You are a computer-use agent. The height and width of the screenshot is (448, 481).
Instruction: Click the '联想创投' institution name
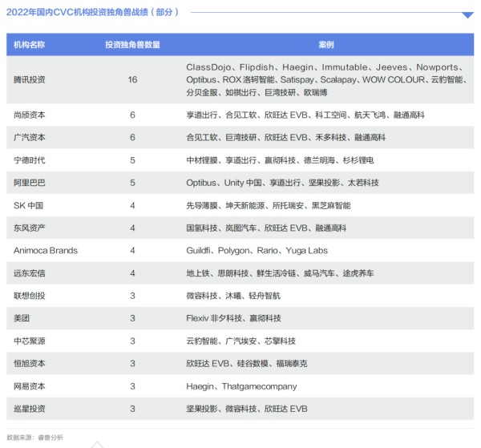pyautogui.click(x=30, y=296)
